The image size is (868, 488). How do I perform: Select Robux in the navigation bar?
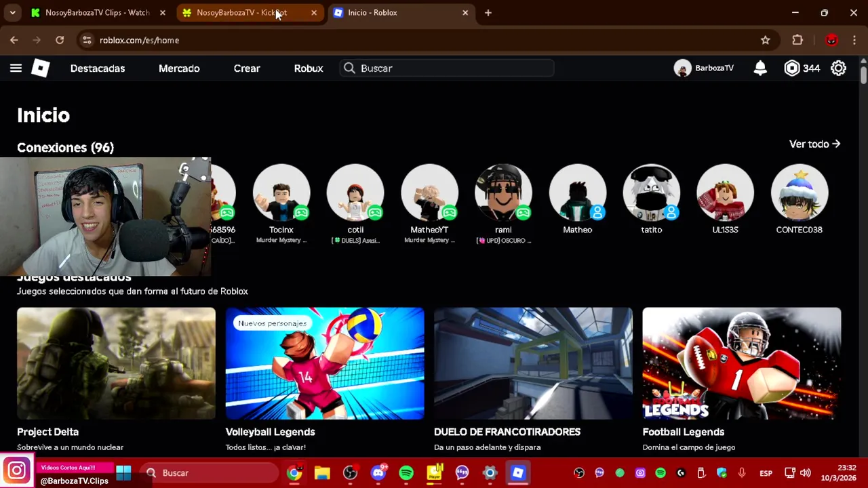pos(309,68)
